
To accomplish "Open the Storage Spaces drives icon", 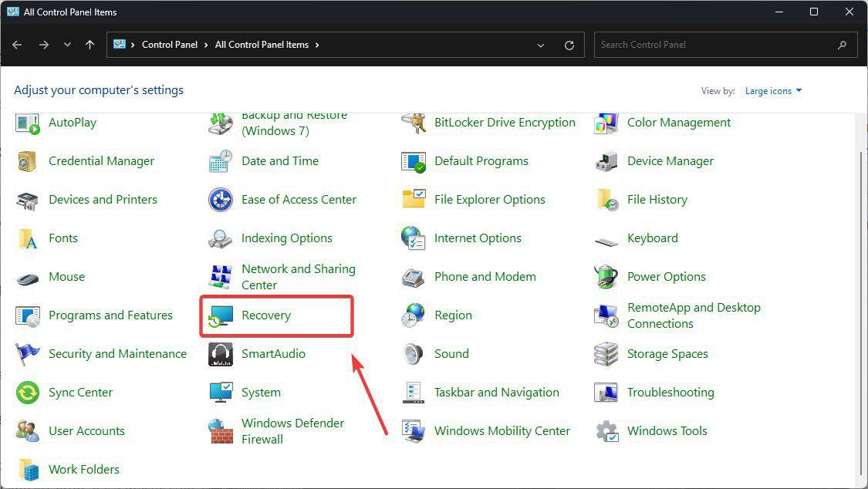I will pyautogui.click(x=606, y=354).
